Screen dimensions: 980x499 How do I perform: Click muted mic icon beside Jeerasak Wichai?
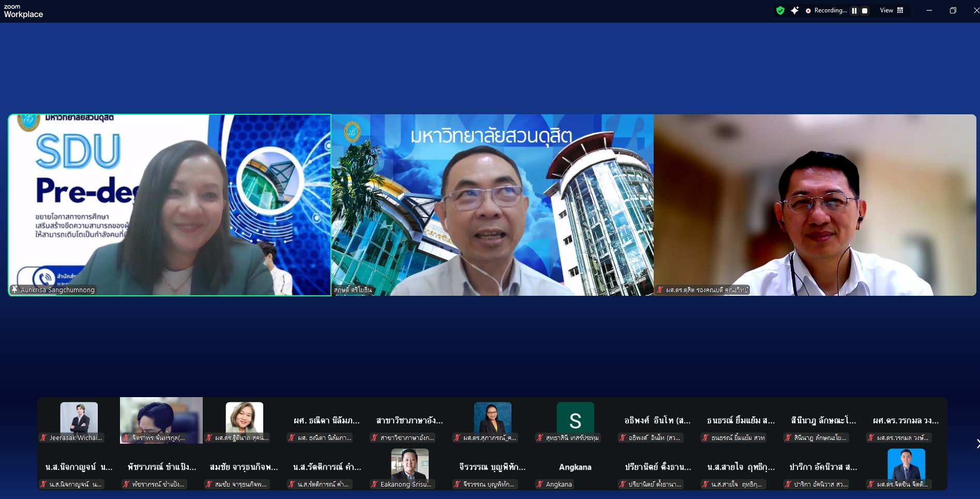pyautogui.click(x=44, y=437)
